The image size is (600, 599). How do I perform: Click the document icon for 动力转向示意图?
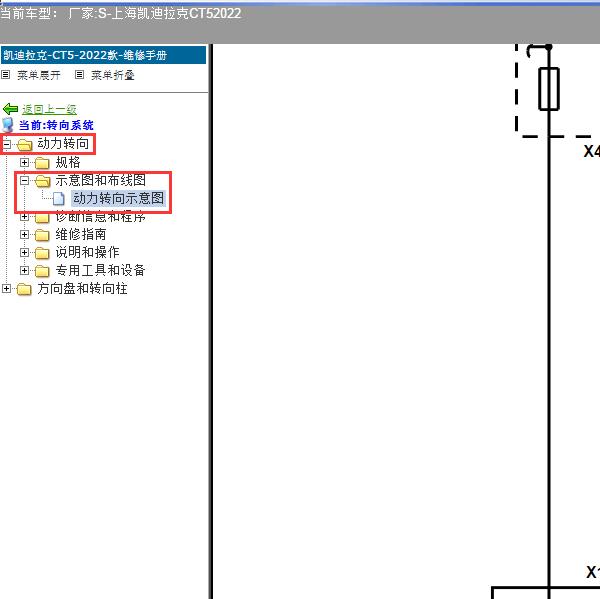[x=59, y=198]
